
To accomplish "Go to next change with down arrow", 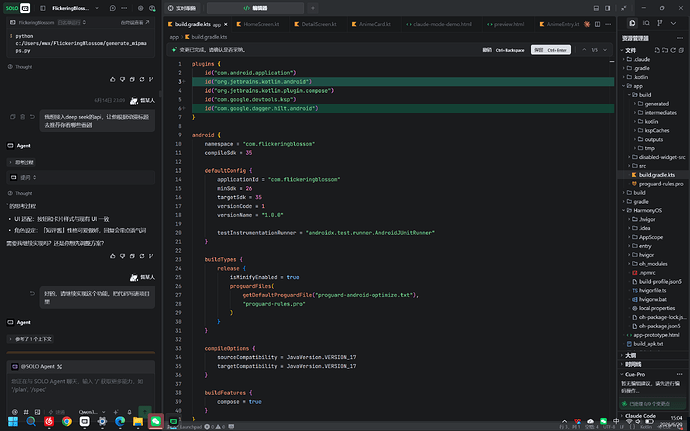I will [605, 50].
